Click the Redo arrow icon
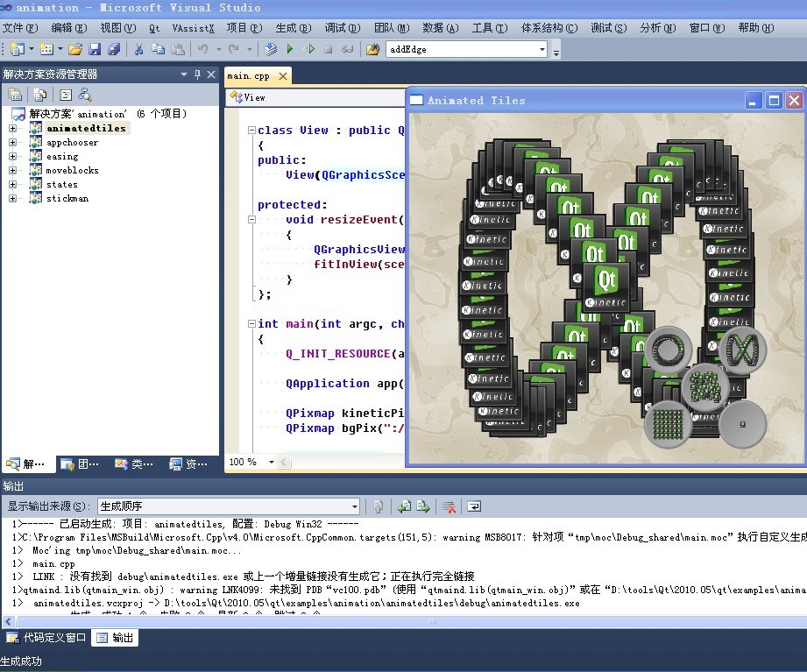 [x=234, y=49]
